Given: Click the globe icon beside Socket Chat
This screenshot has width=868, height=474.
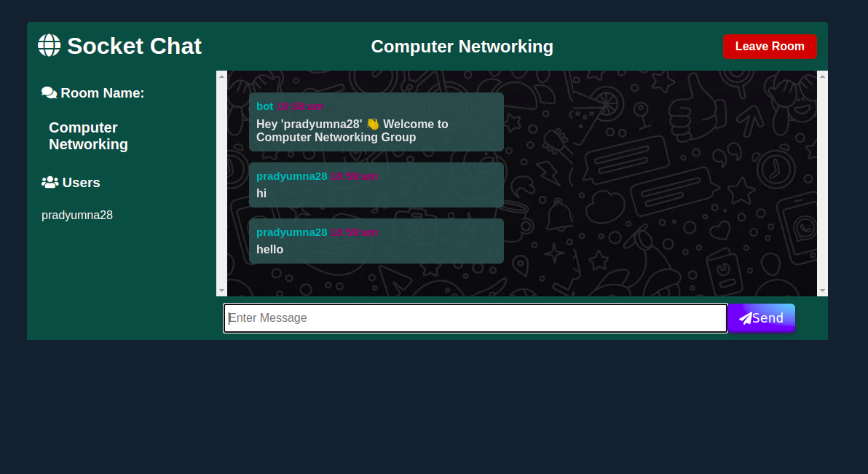Looking at the screenshot, I should (x=49, y=45).
